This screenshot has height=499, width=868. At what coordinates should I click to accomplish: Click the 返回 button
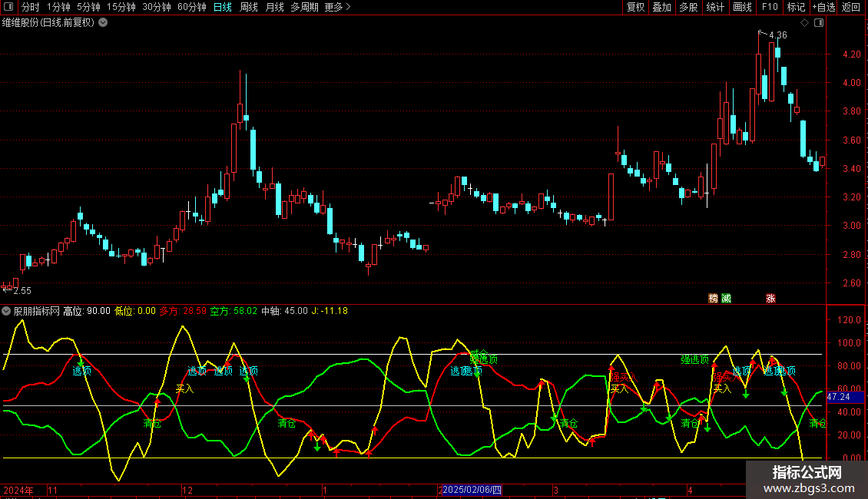point(851,8)
